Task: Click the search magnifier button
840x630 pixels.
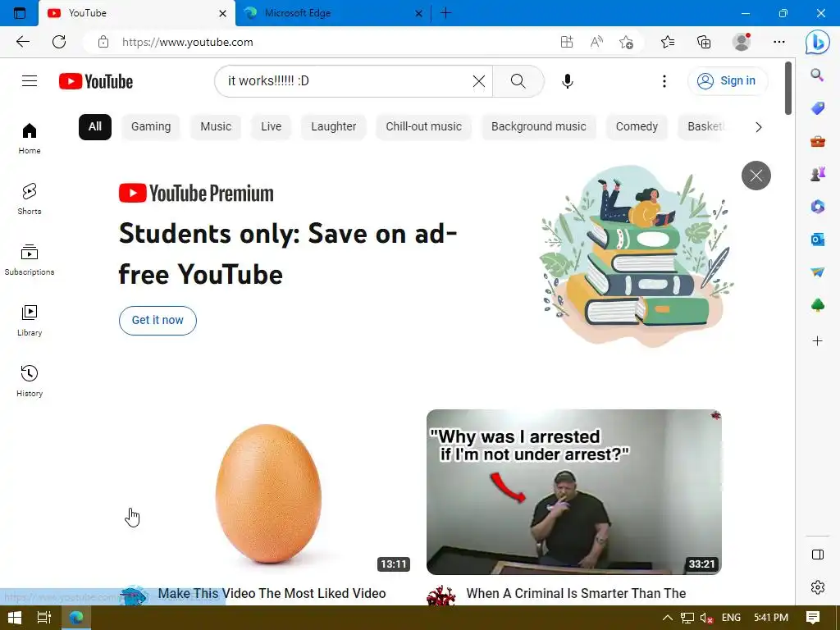Action: click(x=518, y=81)
